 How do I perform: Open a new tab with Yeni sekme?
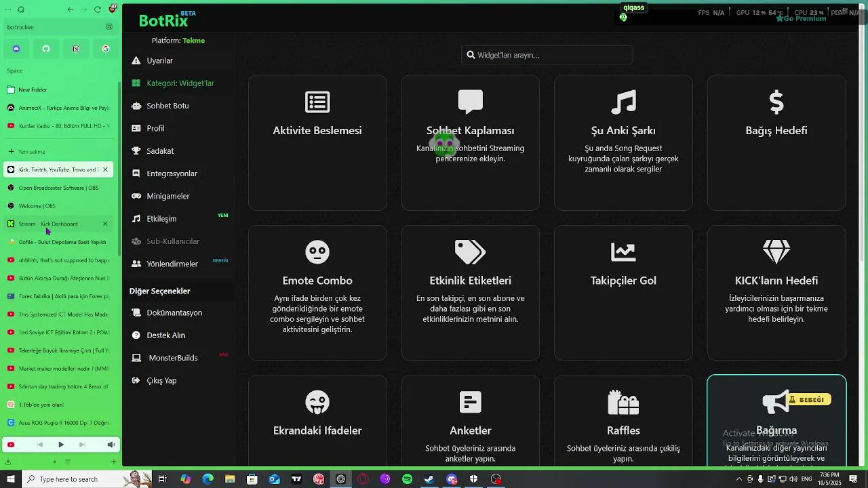(58, 152)
